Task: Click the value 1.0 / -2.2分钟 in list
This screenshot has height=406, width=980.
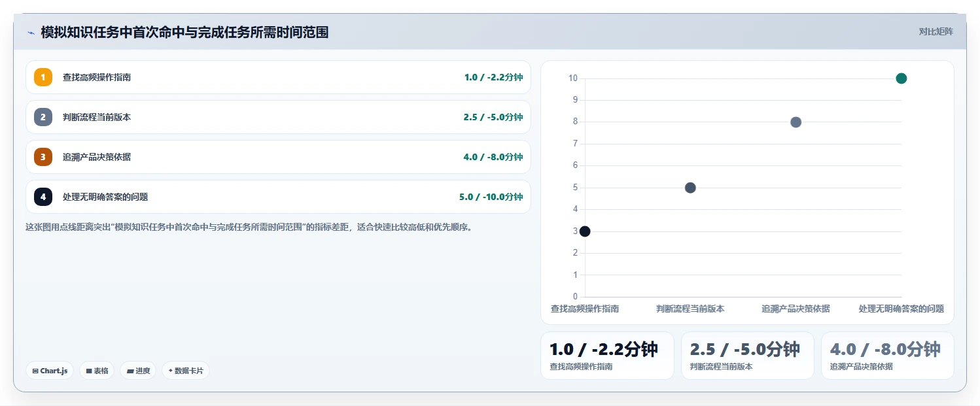Action: click(x=493, y=77)
